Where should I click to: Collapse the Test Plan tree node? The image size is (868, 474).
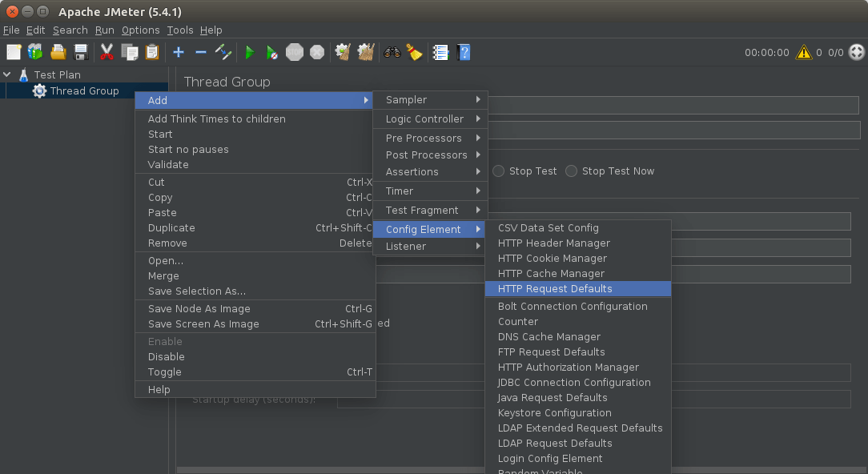point(7,74)
